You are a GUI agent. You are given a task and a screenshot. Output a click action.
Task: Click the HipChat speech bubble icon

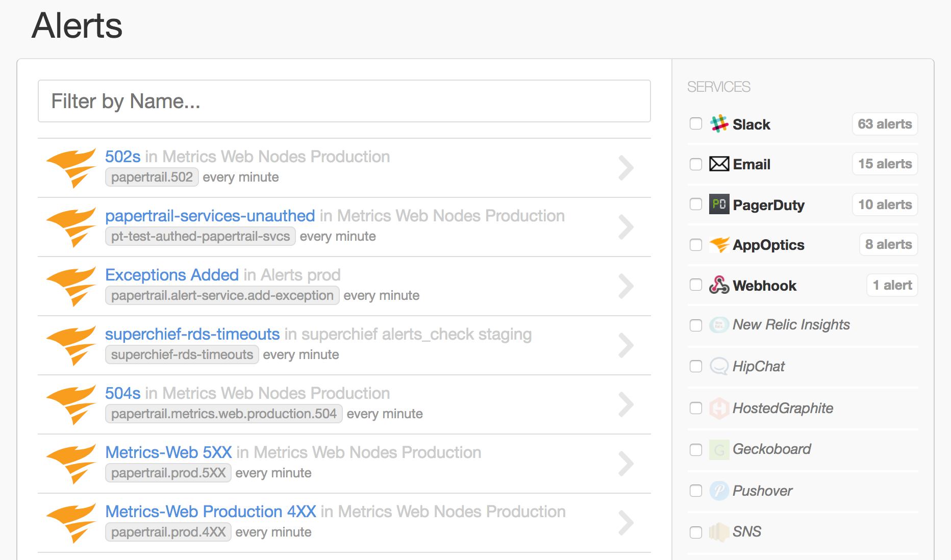[x=719, y=366]
